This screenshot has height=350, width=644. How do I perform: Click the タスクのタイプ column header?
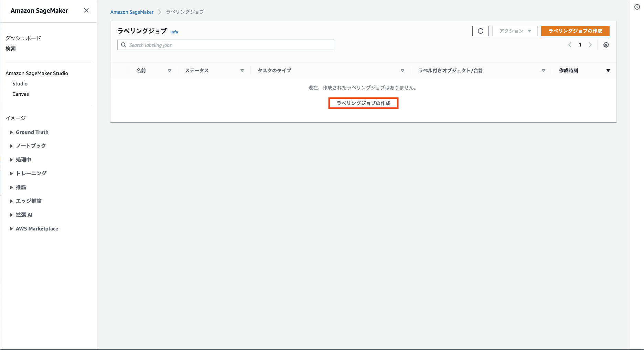click(275, 71)
